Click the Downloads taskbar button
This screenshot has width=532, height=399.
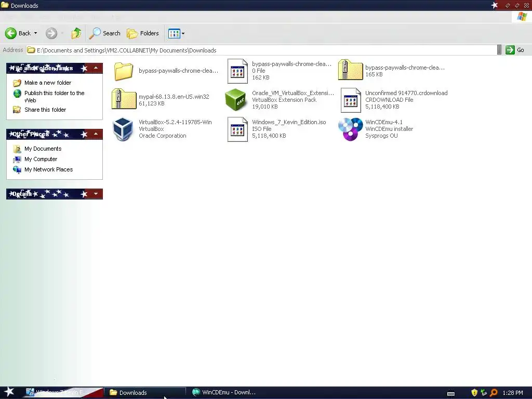coord(145,393)
